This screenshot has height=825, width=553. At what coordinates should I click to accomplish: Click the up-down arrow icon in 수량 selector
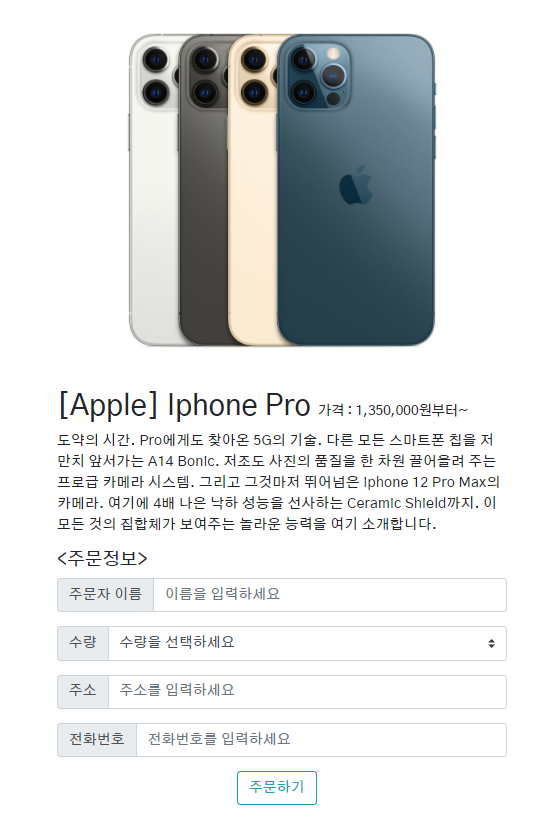pyautogui.click(x=491, y=643)
